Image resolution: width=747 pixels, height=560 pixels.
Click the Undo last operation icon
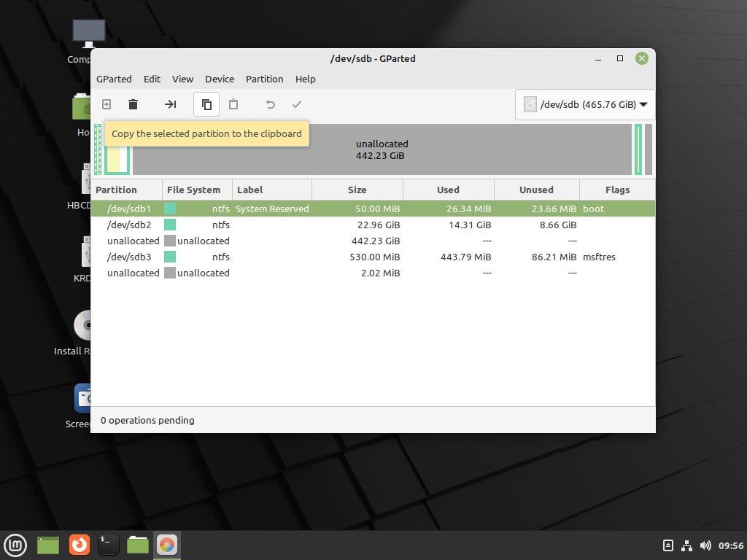click(x=270, y=104)
